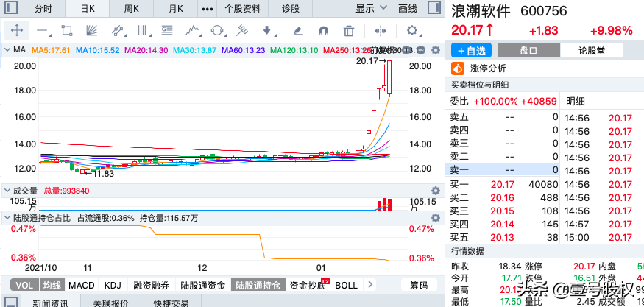Image resolution: width=644 pixels, height=307 pixels.
Task: Select the linear regression channel tool
Action: click(x=118, y=30)
